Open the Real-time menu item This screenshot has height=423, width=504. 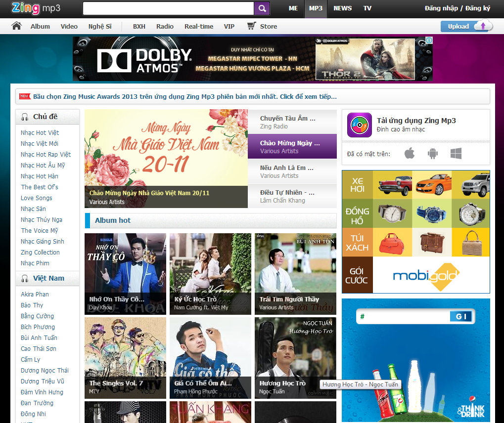tap(199, 26)
